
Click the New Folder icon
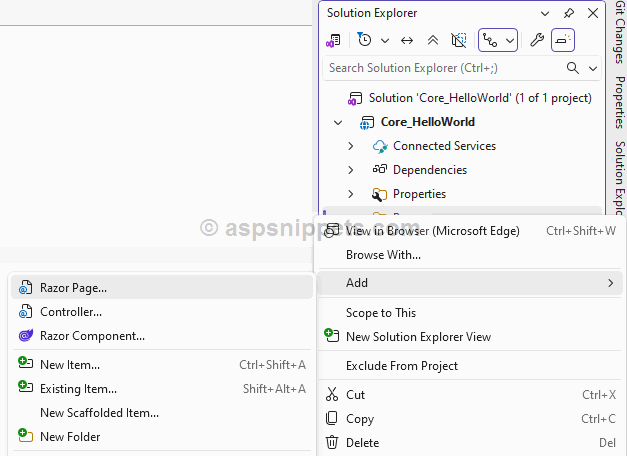[26, 435]
